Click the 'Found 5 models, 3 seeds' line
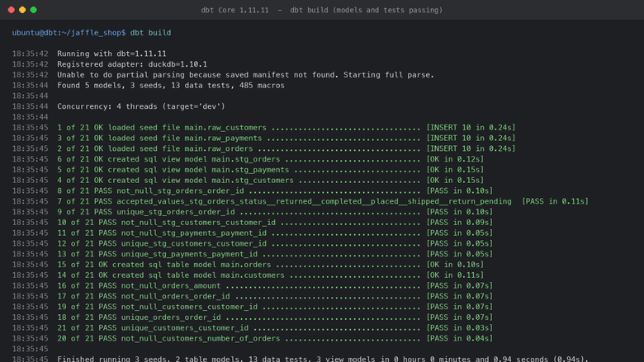This screenshot has height=362, width=644. (171, 85)
